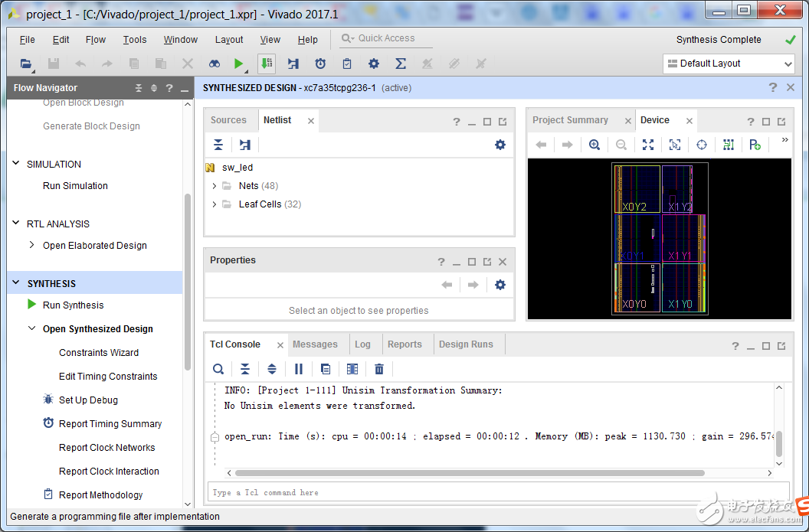Clear the Tcl Console with trash icon
The height and width of the screenshot is (532, 809).
pos(378,369)
